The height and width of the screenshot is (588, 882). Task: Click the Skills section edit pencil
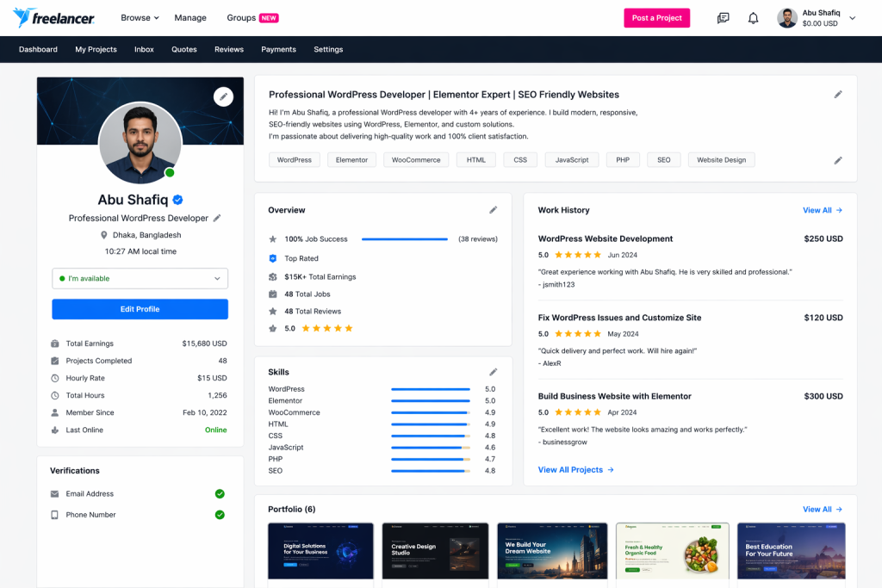click(494, 372)
